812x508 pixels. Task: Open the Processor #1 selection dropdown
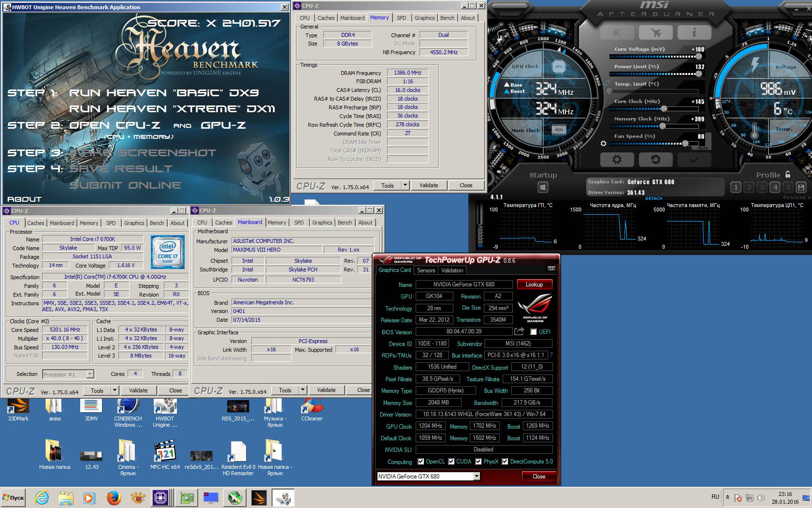[x=68, y=374]
